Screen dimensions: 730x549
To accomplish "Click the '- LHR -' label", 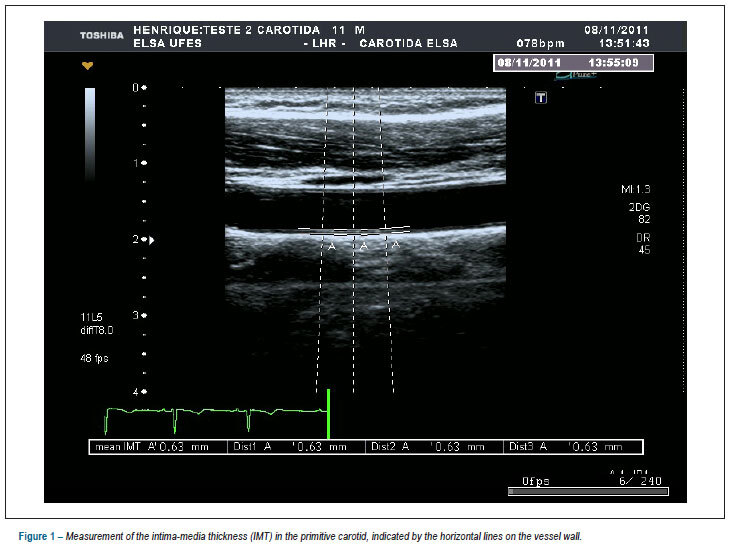I will 324,43.
